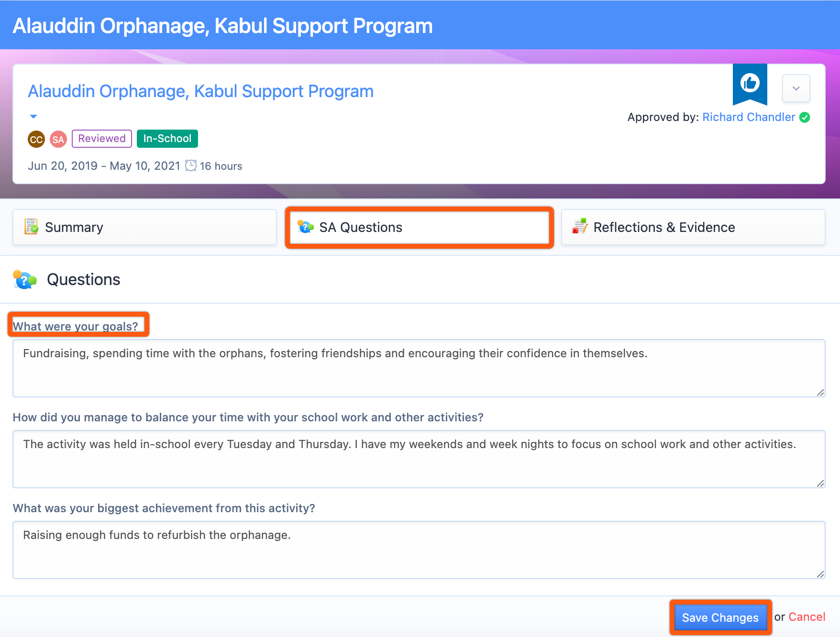Click the Alauddin Orphanage program title link

200,91
